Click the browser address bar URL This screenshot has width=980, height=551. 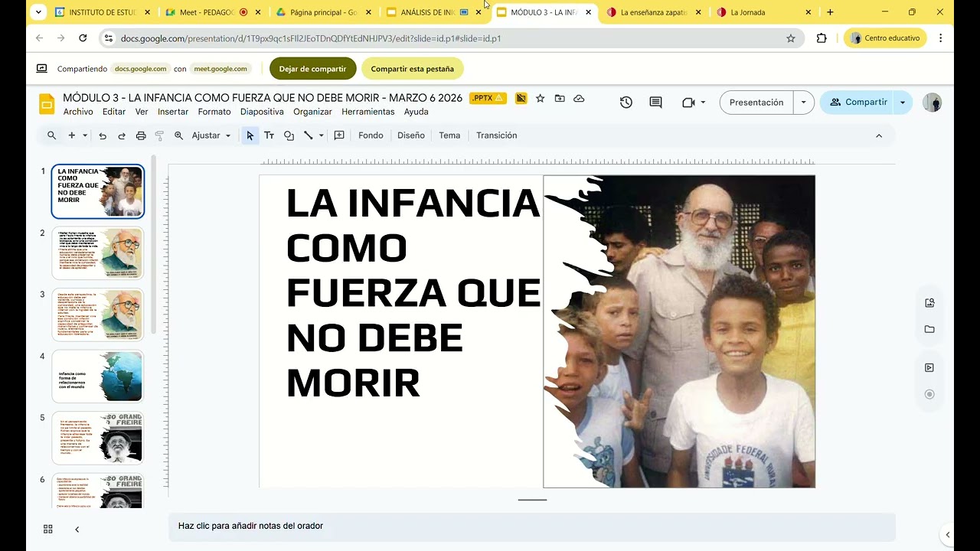click(310, 38)
